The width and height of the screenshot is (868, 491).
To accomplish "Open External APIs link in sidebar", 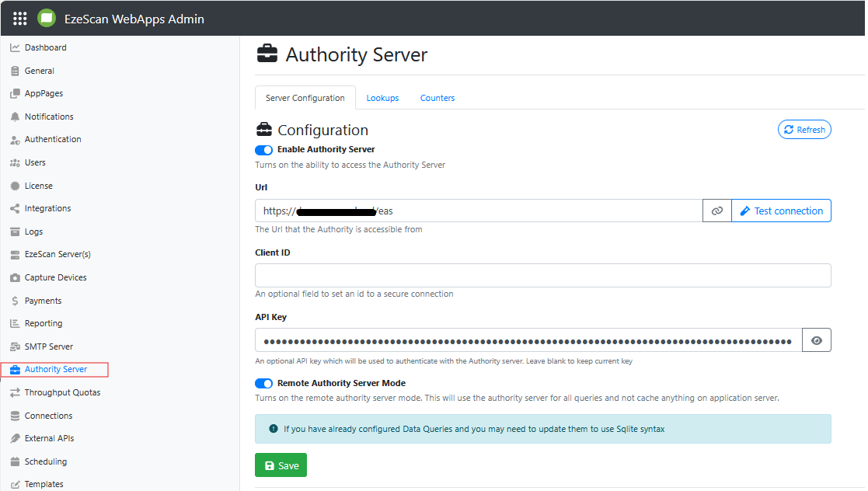I will [49, 438].
